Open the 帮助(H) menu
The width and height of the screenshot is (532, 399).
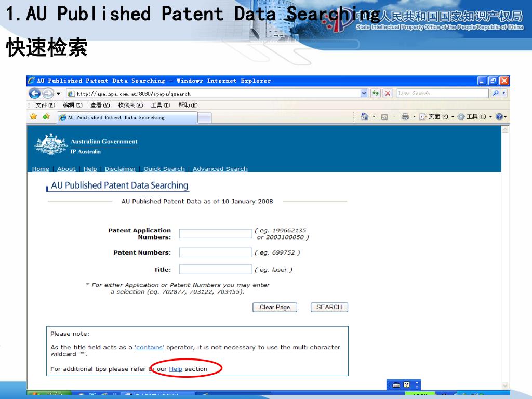[188, 105]
